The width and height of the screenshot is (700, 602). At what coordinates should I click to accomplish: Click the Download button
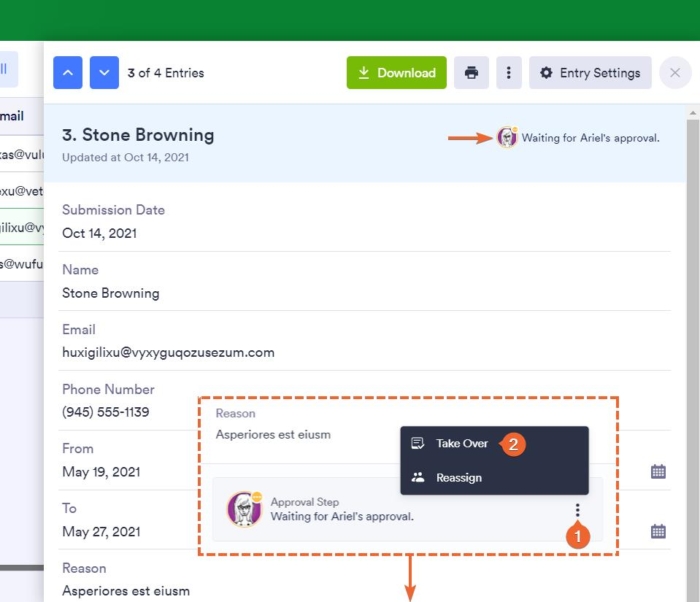click(x=397, y=73)
